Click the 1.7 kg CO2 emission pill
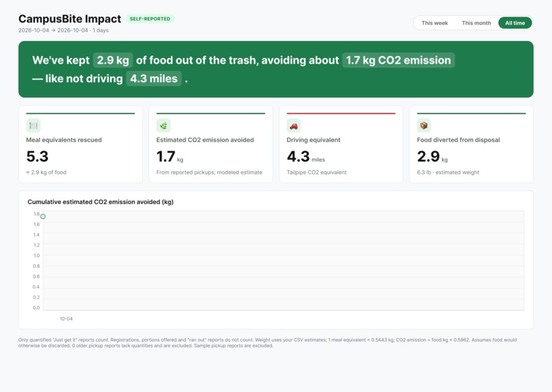The width and height of the screenshot is (552, 392). (399, 60)
